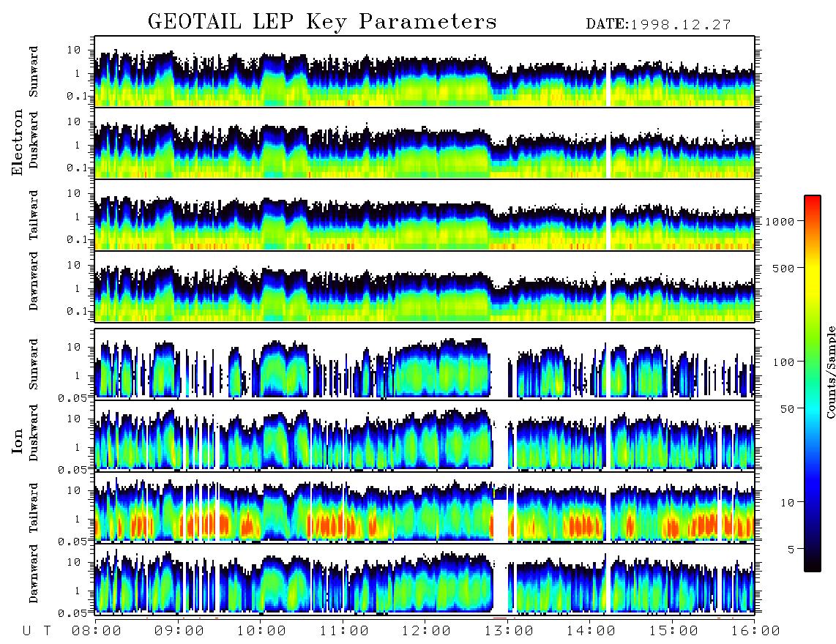The width and height of the screenshot is (836, 644).
Task: Click the Ion Dawnward row label
Action: pyautogui.click(x=33, y=574)
